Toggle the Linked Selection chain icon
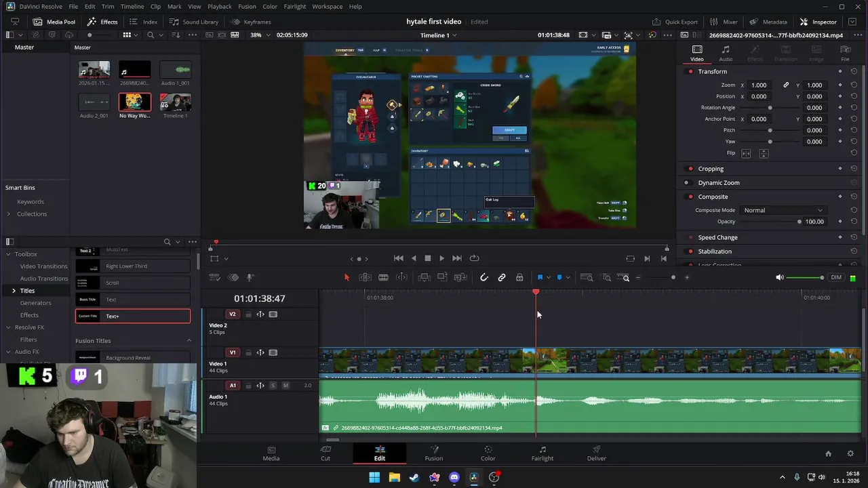This screenshot has height=488, width=868. [502, 277]
